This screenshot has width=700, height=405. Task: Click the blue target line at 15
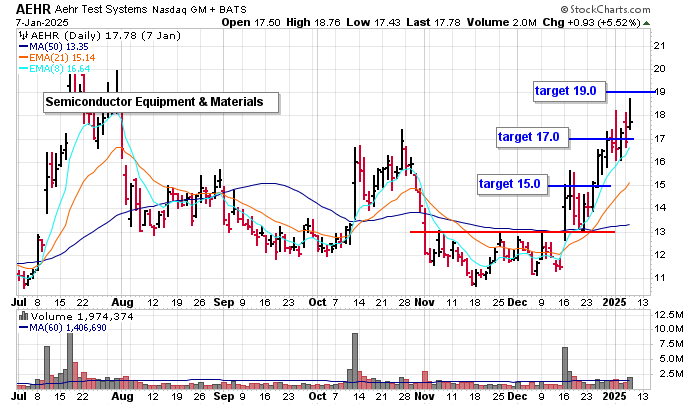[579, 186]
